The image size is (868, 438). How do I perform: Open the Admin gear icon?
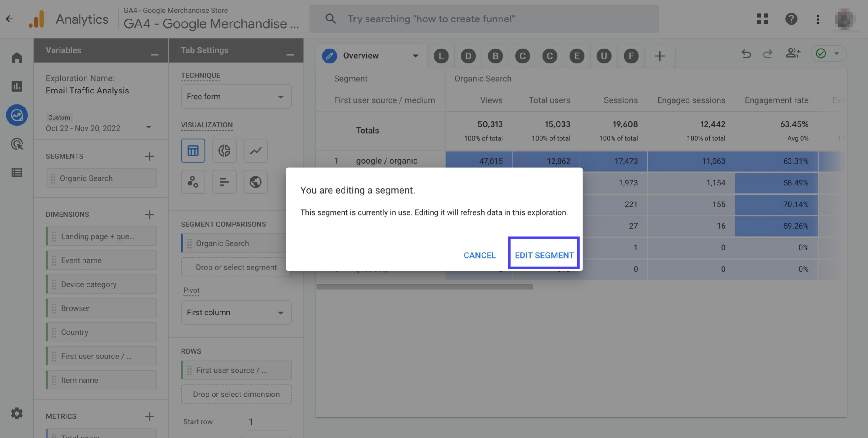pyautogui.click(x=17, y=413)
